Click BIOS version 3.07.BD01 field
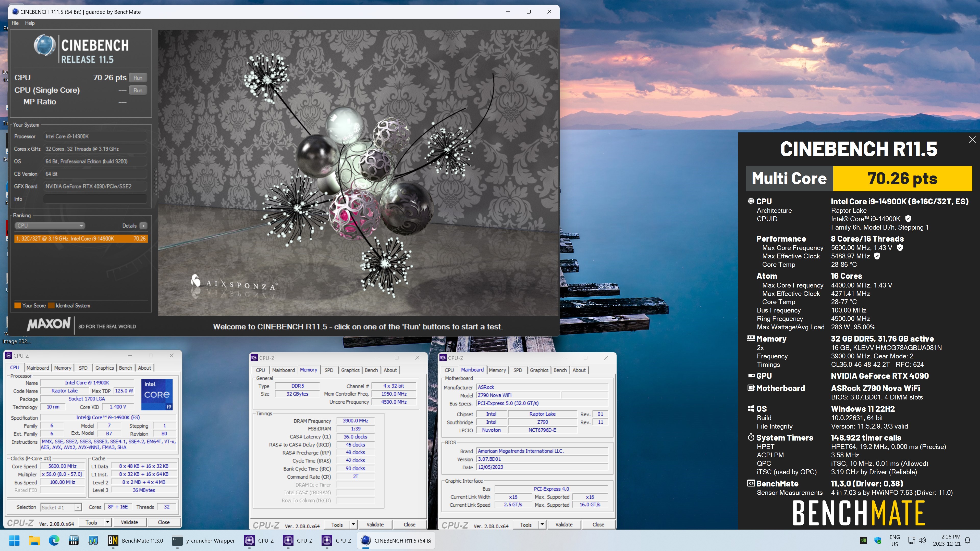The height and width of the screenshot is (551, 980). pos(543,459)
